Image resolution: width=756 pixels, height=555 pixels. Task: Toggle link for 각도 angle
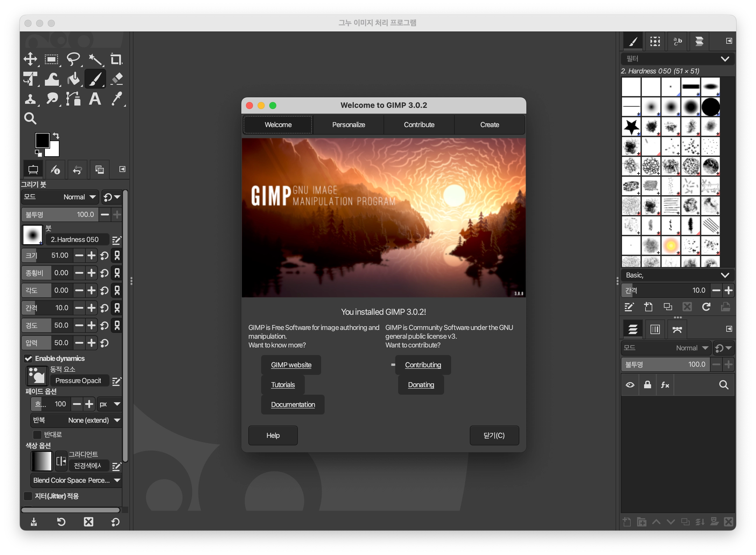click(117, 291)
